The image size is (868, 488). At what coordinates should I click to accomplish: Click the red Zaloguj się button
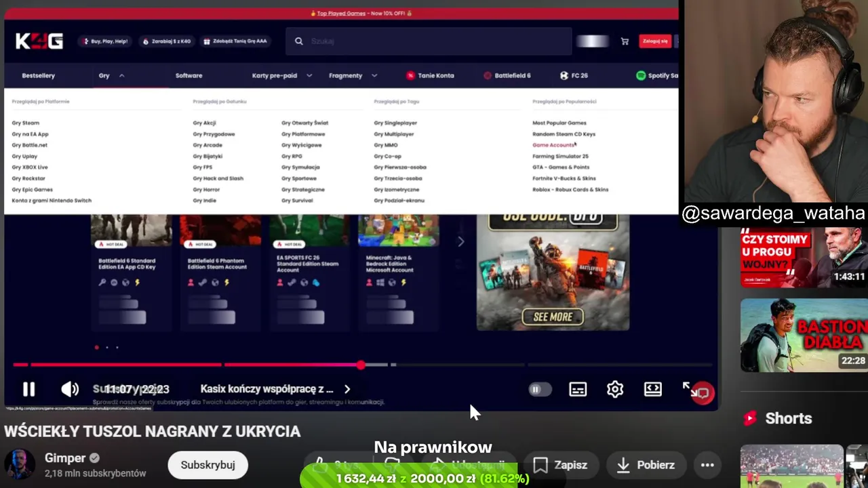click(655, 41)
